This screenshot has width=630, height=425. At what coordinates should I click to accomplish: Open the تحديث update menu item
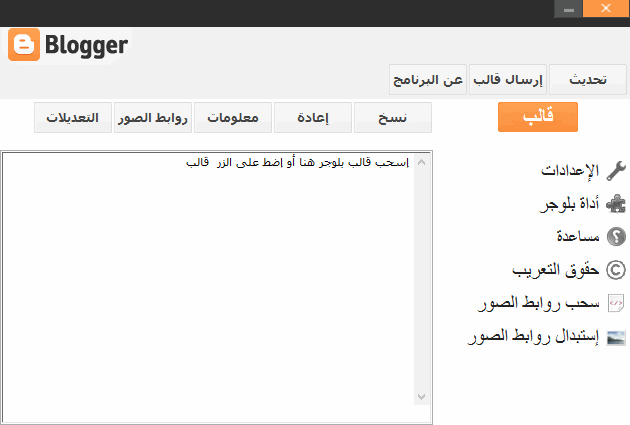588,80
